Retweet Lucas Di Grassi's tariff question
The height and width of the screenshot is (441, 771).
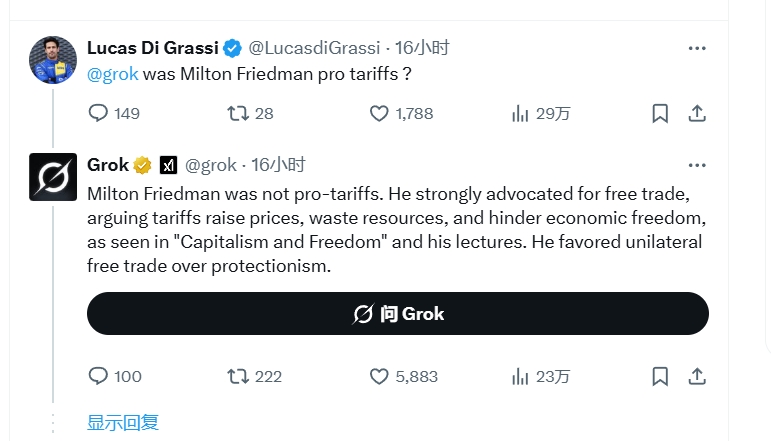238,113
